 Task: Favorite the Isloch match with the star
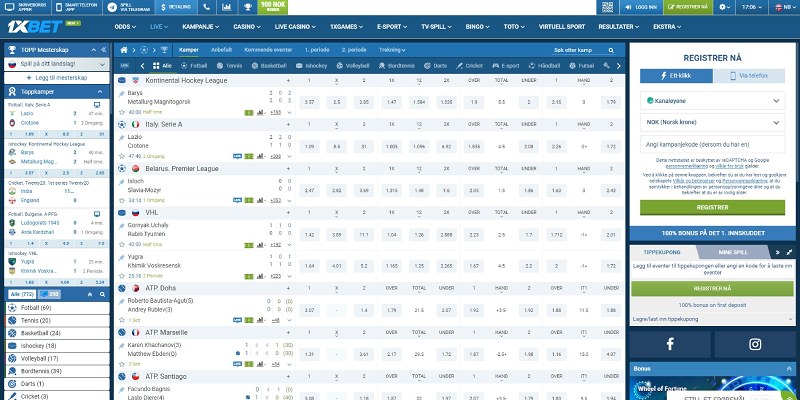(121, 200)
